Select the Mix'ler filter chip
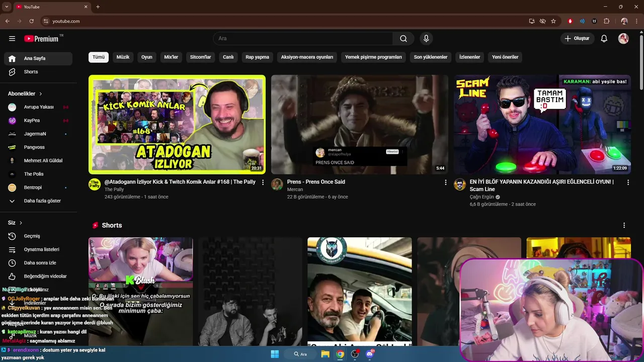 [171, 57]
